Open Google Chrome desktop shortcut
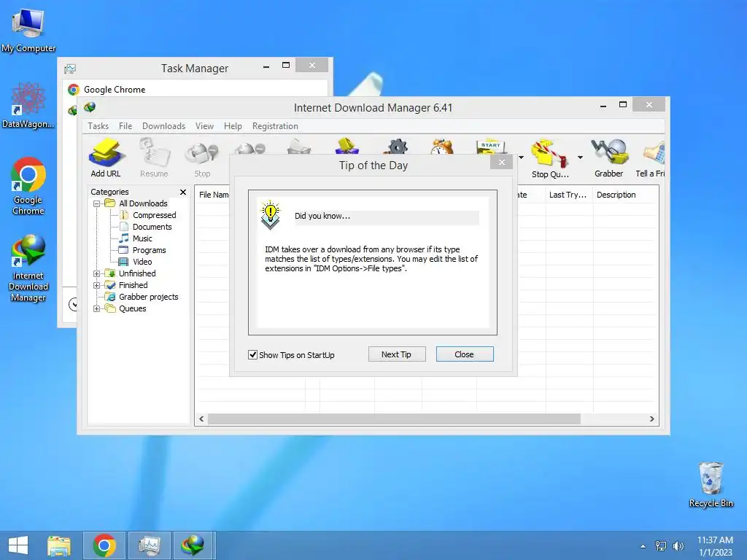This screenshot has height=560, width=747. pos(28,186)
